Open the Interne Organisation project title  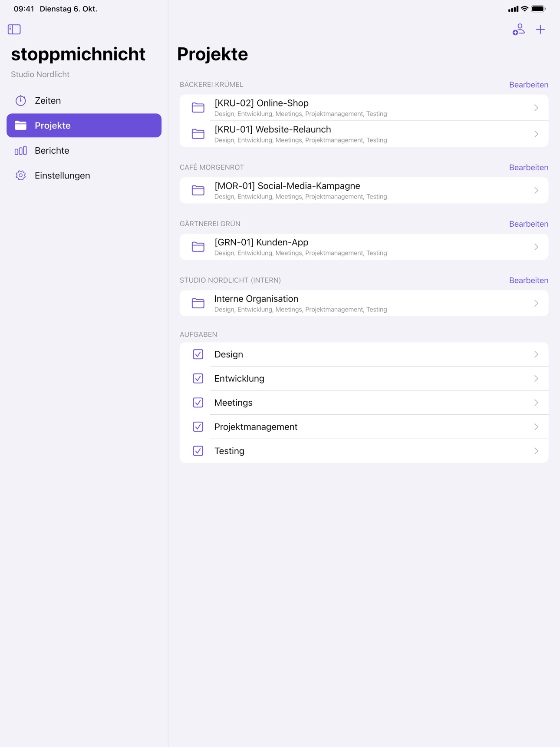point(256,299)
